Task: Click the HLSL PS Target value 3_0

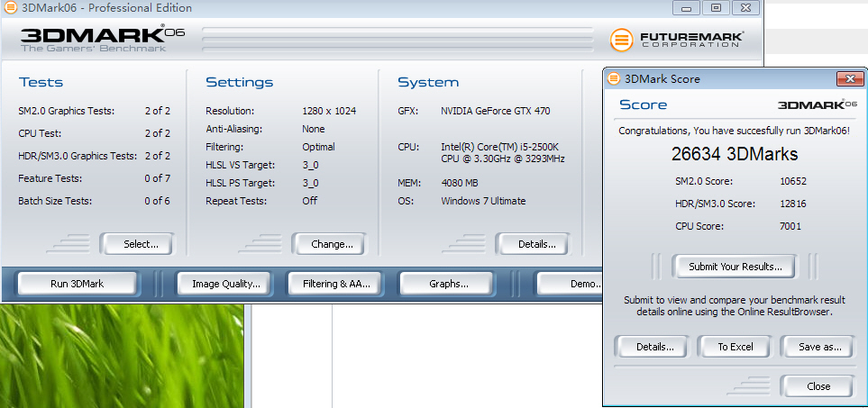Action: (310, 183)
